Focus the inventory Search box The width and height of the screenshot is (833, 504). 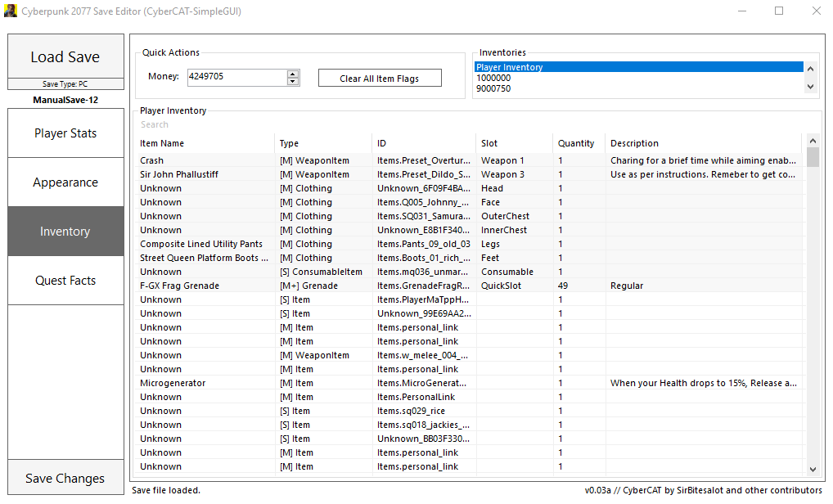pyautogui.click(x=327, y=124)
